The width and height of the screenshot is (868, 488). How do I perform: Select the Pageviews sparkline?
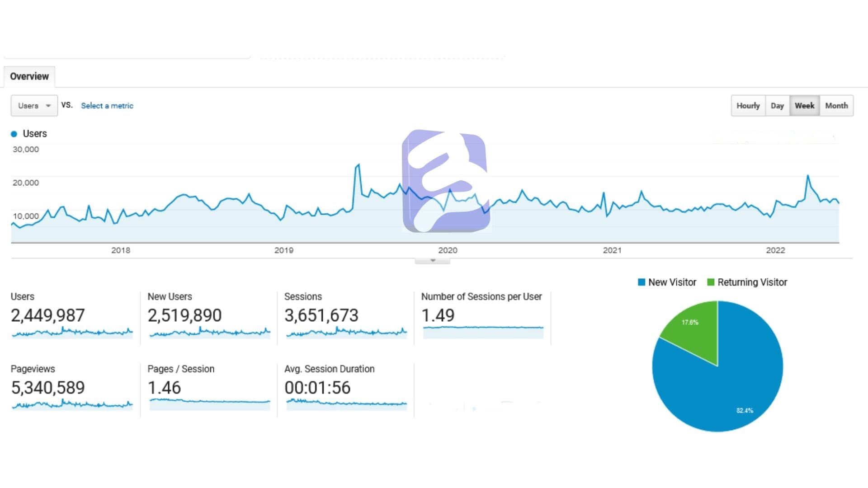pos(72,404)
